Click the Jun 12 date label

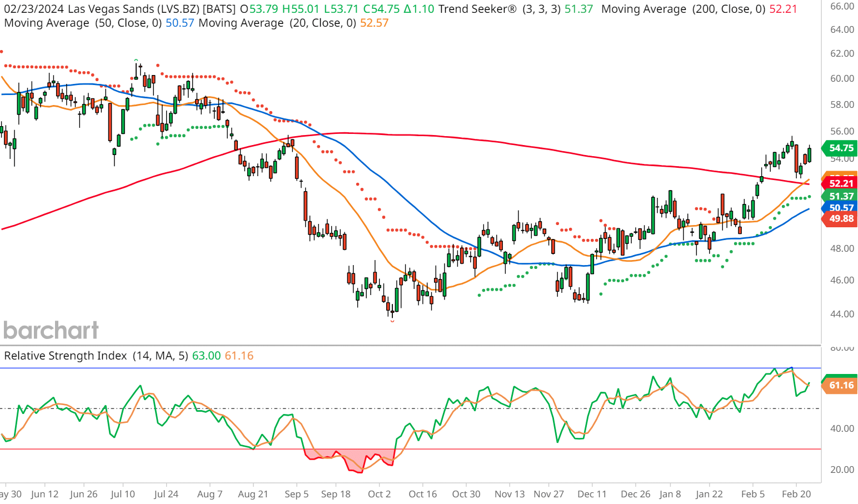tap(44, 494)
